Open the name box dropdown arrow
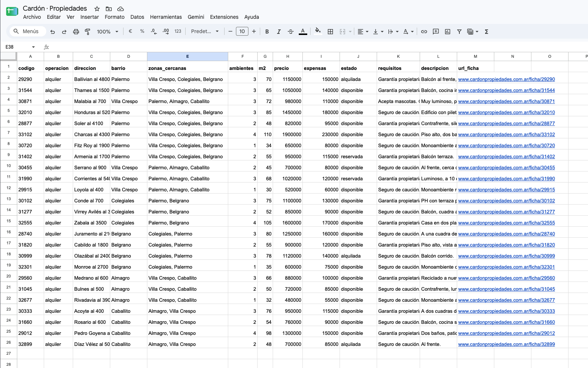 tap(33, 47)
